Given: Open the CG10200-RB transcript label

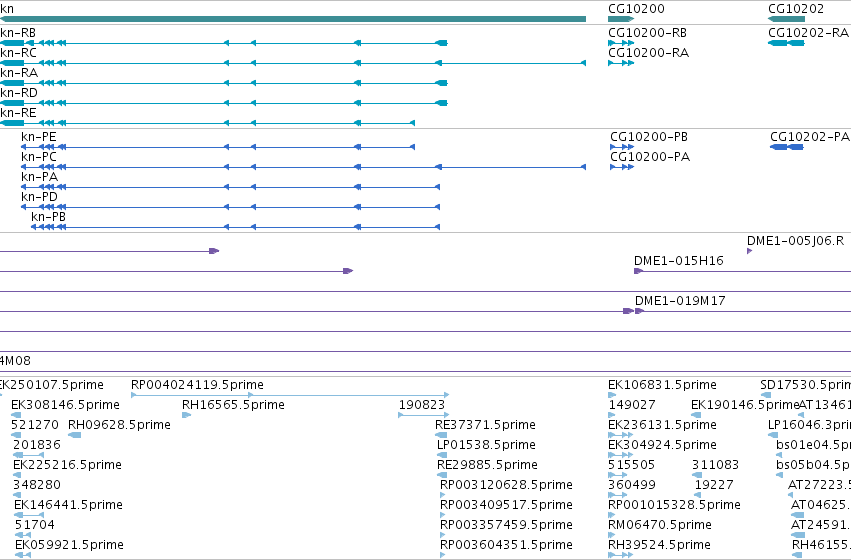Looking at the screenshot, I should pos(647,33).
